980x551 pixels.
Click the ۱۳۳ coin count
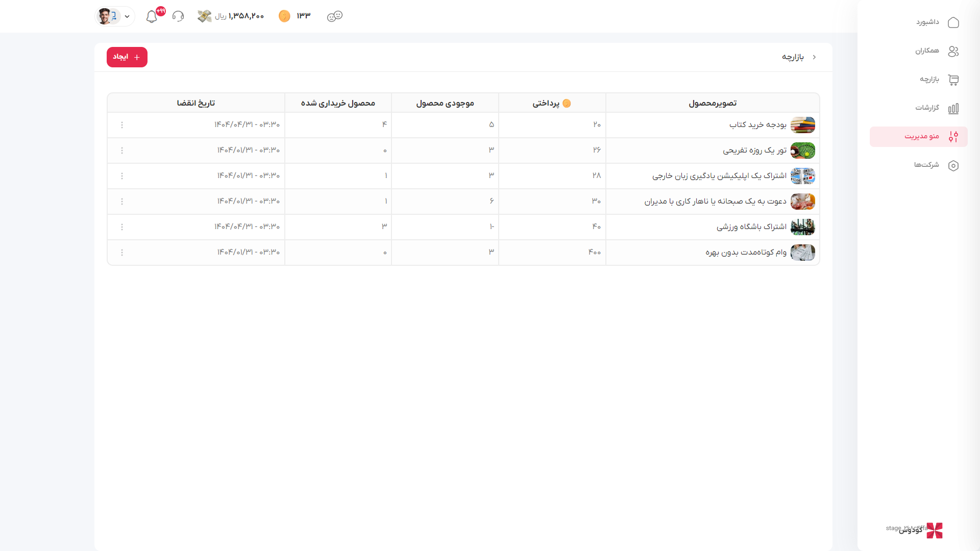tap(304, 16)
